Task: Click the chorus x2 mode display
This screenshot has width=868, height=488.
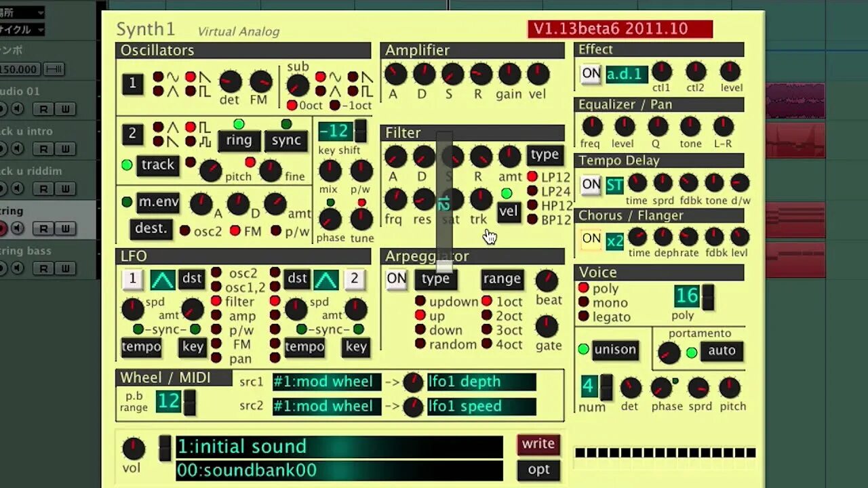Action: [x=615, y=240]
